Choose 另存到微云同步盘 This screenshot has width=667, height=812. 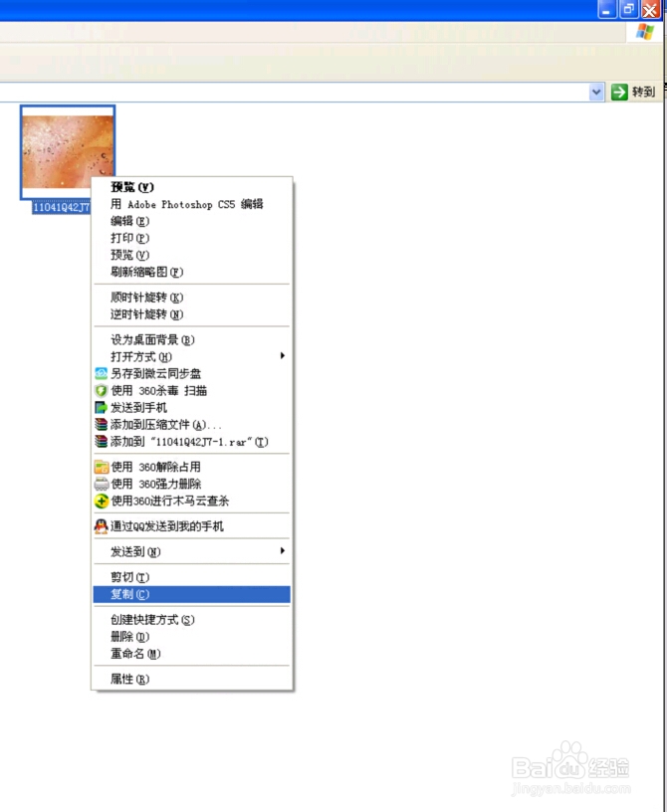(x=192, y=373)
